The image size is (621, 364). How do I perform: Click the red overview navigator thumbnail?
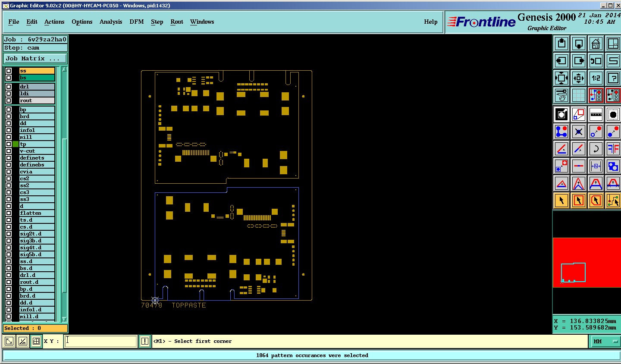(x=586, y=262)
